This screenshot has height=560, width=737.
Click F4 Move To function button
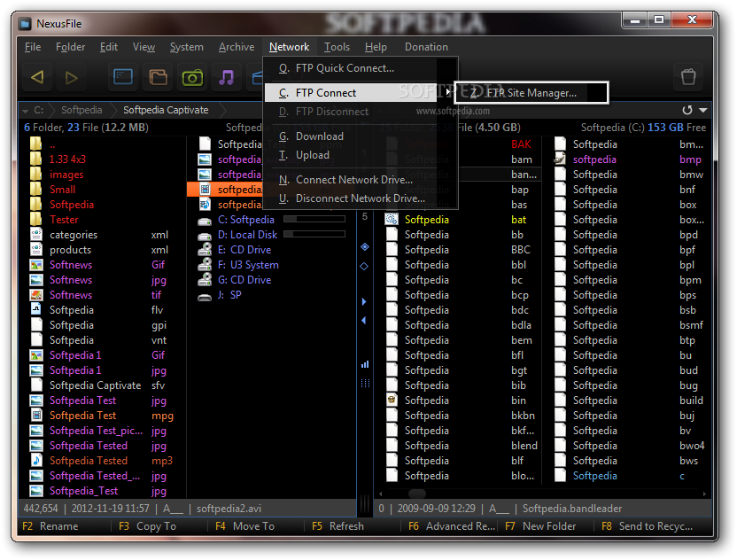point(244,526)
